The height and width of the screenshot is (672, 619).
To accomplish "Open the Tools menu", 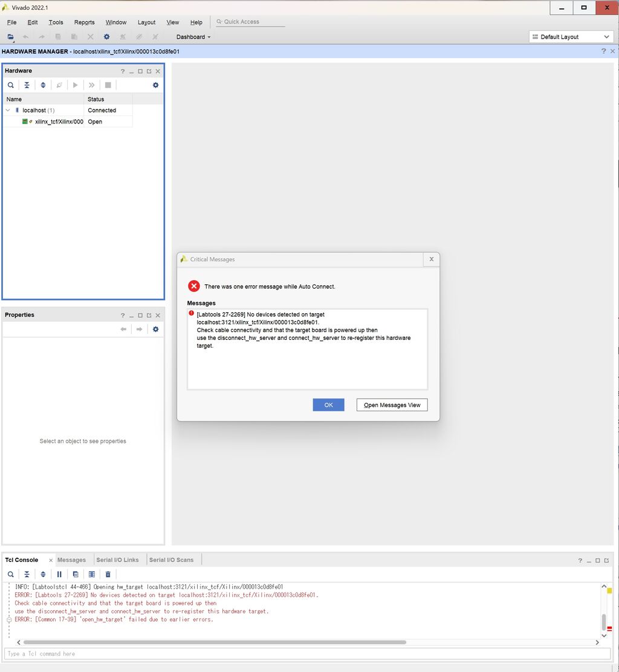I will coord(56,22).
